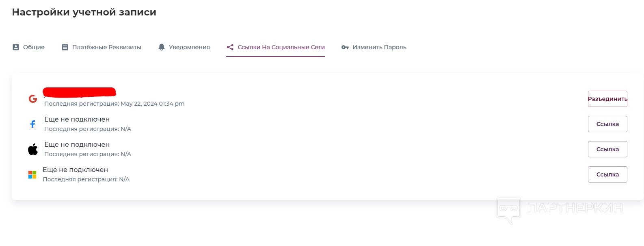
Task: Click the payment details list icon
Action: [x=65, y=47]
